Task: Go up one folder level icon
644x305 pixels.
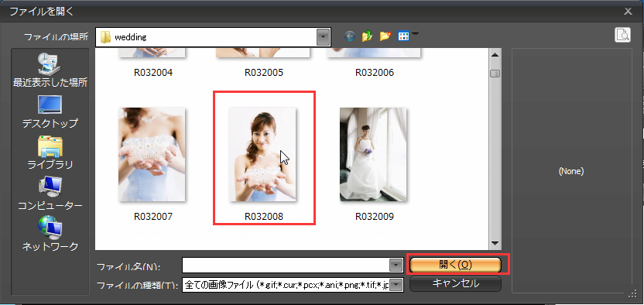Action: pyautogui.click(x=367, y=36)
